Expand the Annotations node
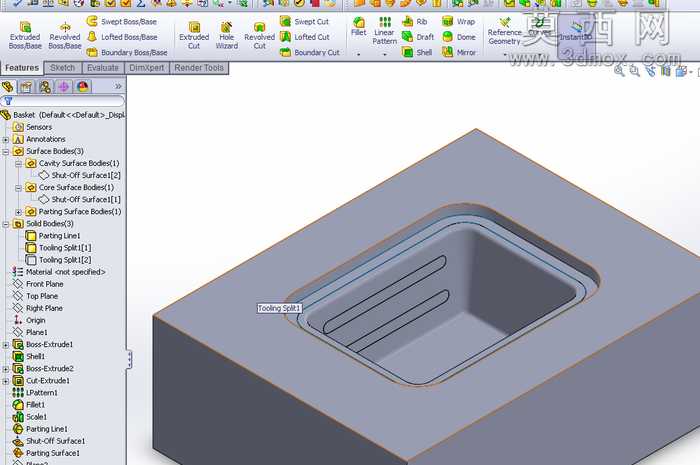 6,139
